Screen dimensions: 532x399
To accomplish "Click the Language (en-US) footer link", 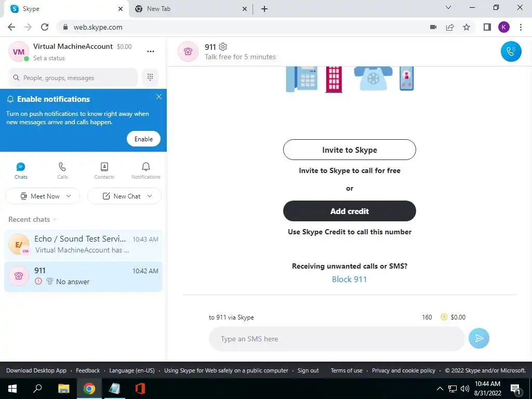I will tap(131, 370).
